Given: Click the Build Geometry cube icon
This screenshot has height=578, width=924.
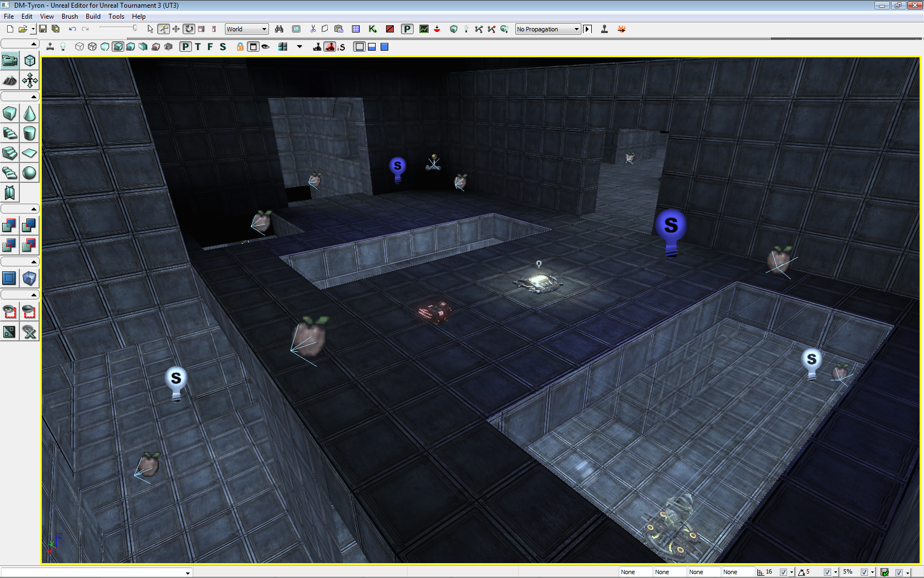Looking at the screenshot, I should 454,29.
